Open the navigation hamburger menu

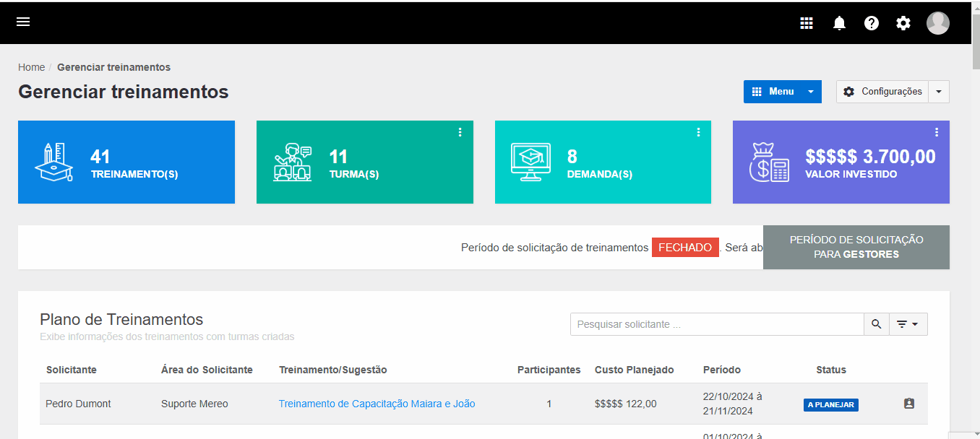coord(23,22)
